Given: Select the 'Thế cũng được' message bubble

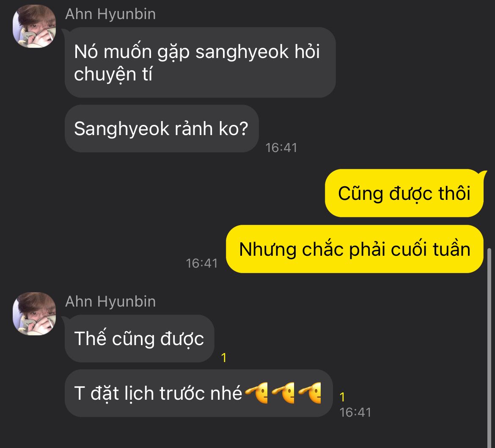Looking at the screenshot, I should point(140,338).
